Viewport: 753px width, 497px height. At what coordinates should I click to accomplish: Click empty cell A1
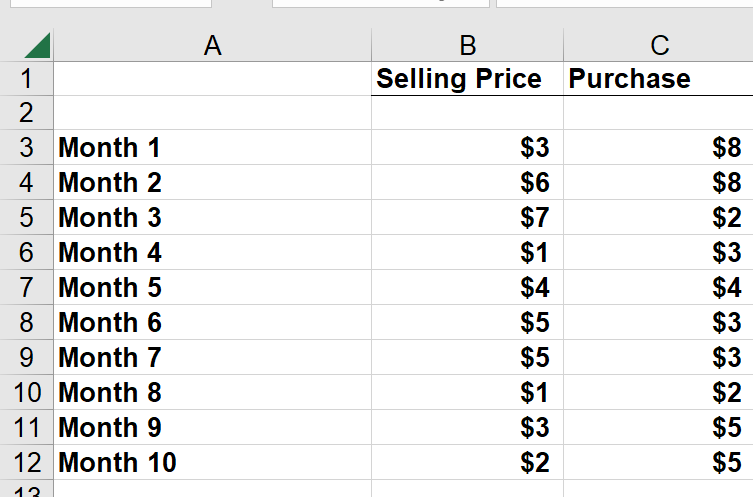pos(212,79)
